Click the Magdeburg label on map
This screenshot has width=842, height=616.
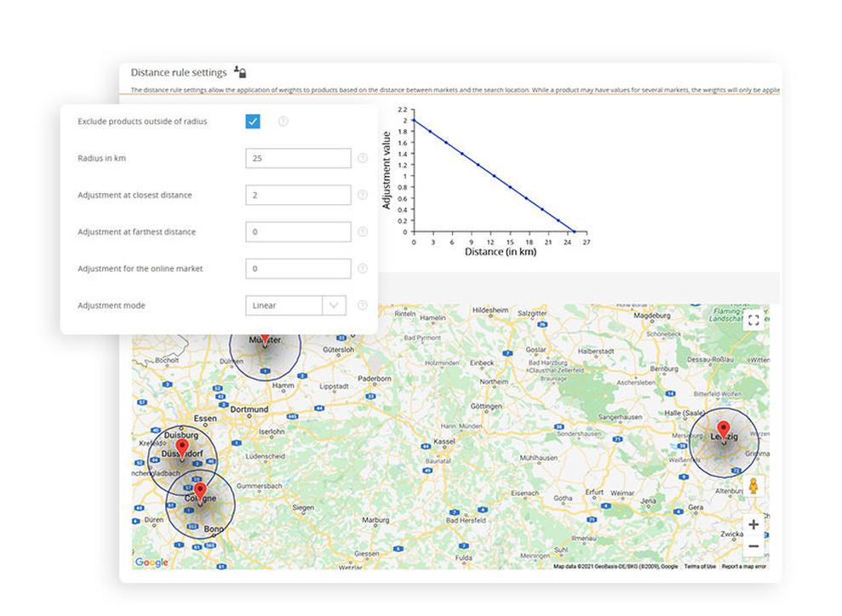click(652, 316)
